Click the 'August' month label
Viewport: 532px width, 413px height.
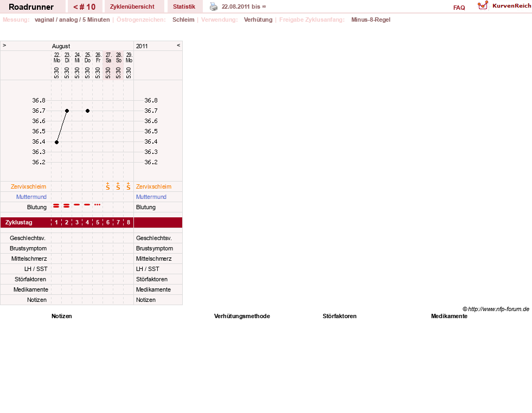pos(61,46)
